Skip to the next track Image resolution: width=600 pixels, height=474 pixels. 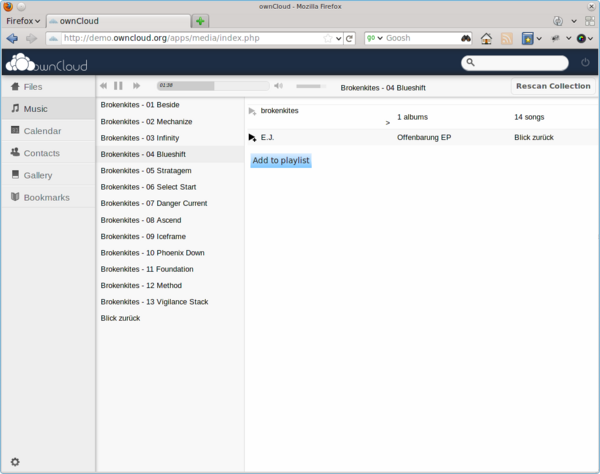[x=136, y=86]
